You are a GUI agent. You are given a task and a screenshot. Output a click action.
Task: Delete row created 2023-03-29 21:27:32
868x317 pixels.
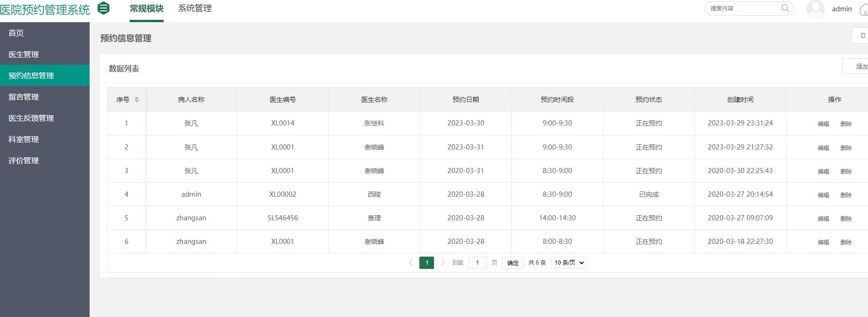point(846,148)
